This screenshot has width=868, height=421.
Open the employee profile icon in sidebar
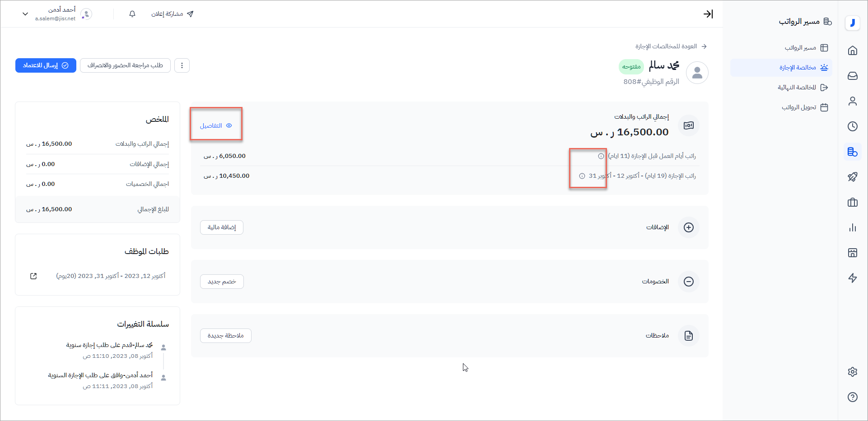tap(852, 101)
